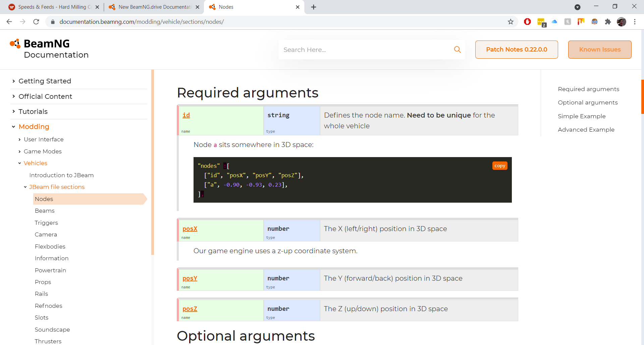Close the Speeds & Feeds tab
644x345 pixels.
point(97,7)
